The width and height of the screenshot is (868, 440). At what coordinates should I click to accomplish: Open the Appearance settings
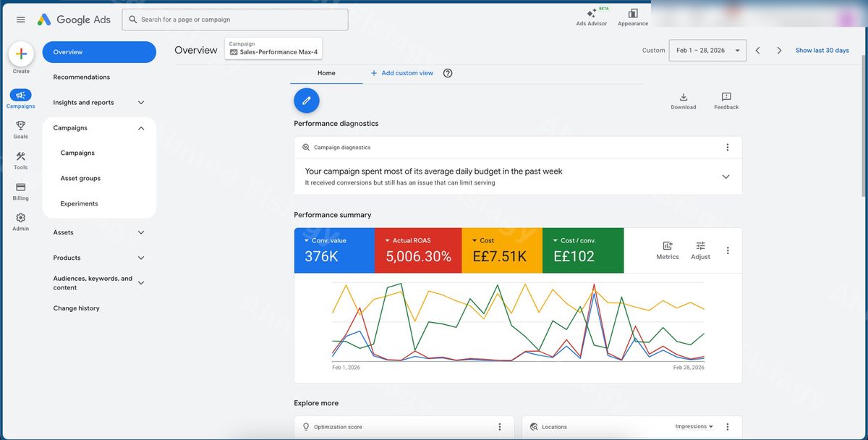coord(633,17)
